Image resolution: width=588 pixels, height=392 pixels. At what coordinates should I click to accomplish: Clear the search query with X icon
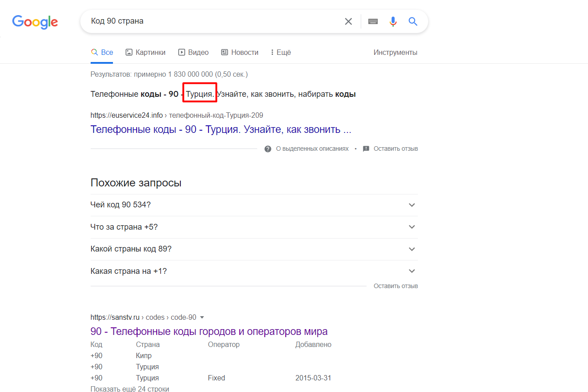348,21
